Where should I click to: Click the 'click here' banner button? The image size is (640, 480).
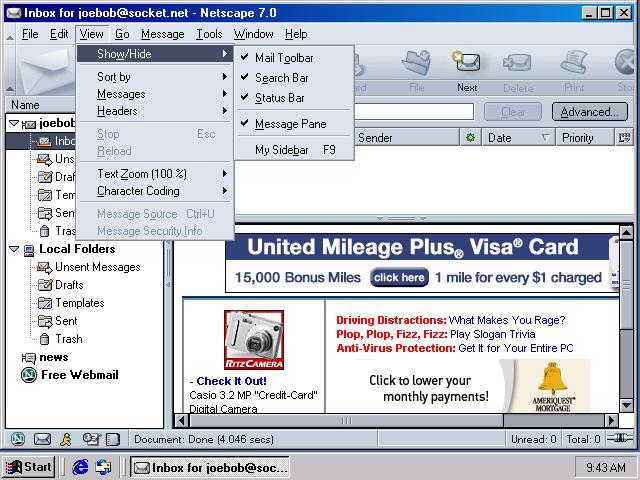(x=399, y=278)
